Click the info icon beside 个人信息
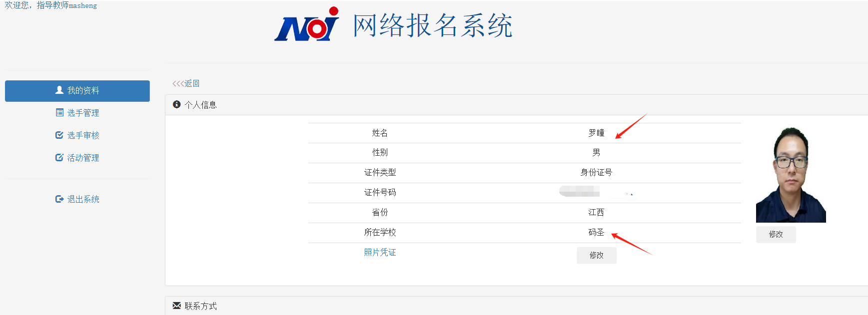The image size is (868, 315). pos(176,104)
